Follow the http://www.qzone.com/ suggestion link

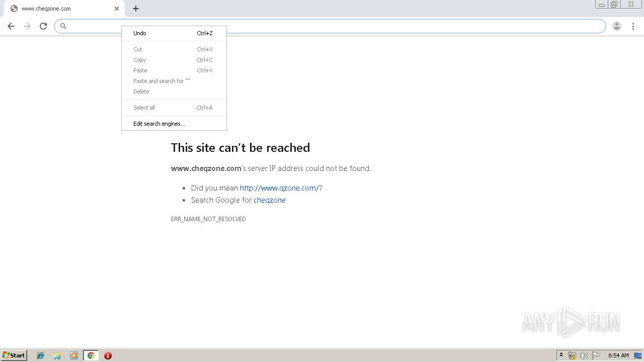click(279, 188)
